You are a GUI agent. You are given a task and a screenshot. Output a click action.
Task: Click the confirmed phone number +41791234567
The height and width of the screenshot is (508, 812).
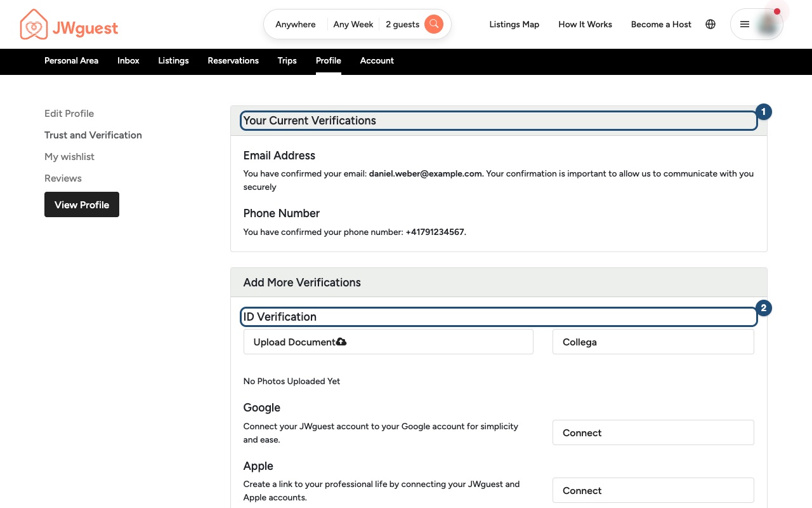point(436,232)
